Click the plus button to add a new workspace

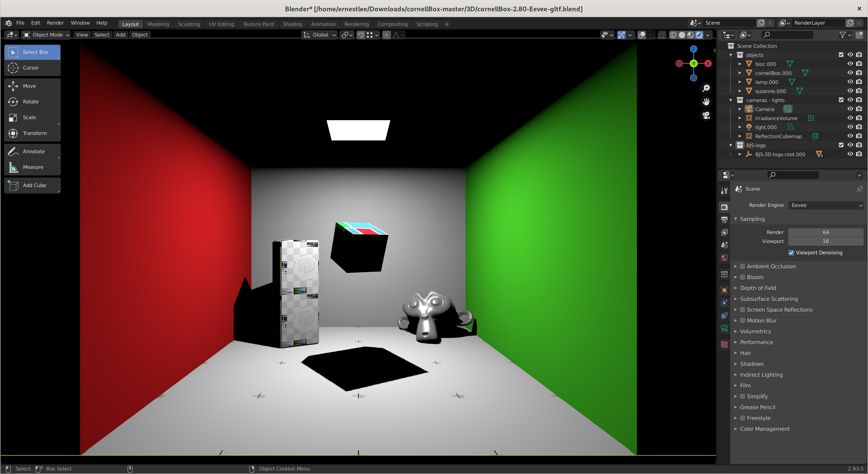tap(447, 24)
